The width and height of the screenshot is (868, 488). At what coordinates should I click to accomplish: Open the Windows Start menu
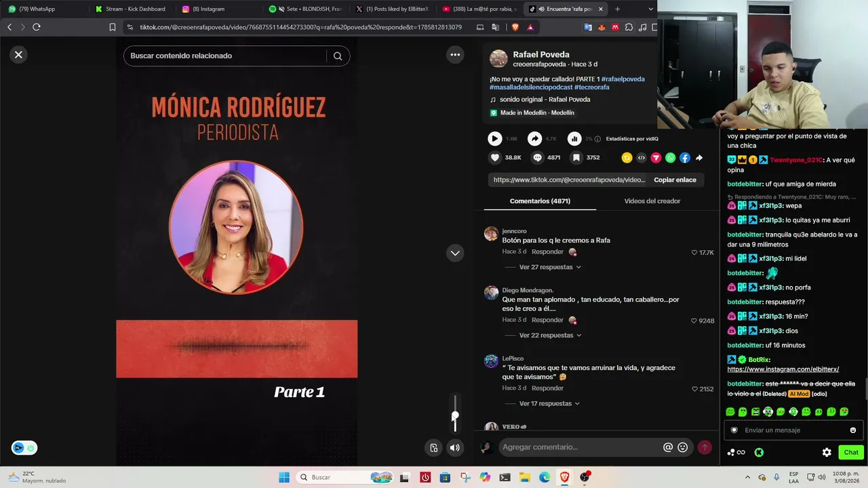click(x=284, y=477)
